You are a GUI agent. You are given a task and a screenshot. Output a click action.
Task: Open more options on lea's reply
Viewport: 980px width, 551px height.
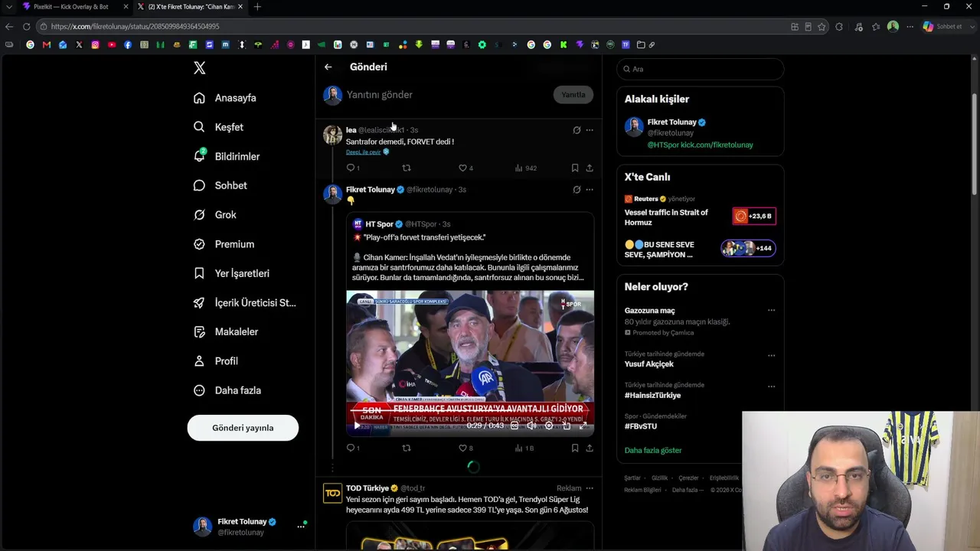[590, 130]
